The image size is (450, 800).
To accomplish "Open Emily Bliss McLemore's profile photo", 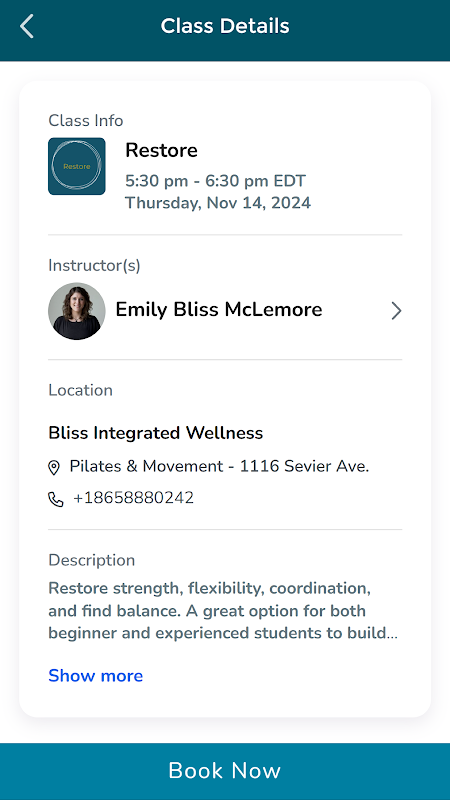I will tap(77, 311).
